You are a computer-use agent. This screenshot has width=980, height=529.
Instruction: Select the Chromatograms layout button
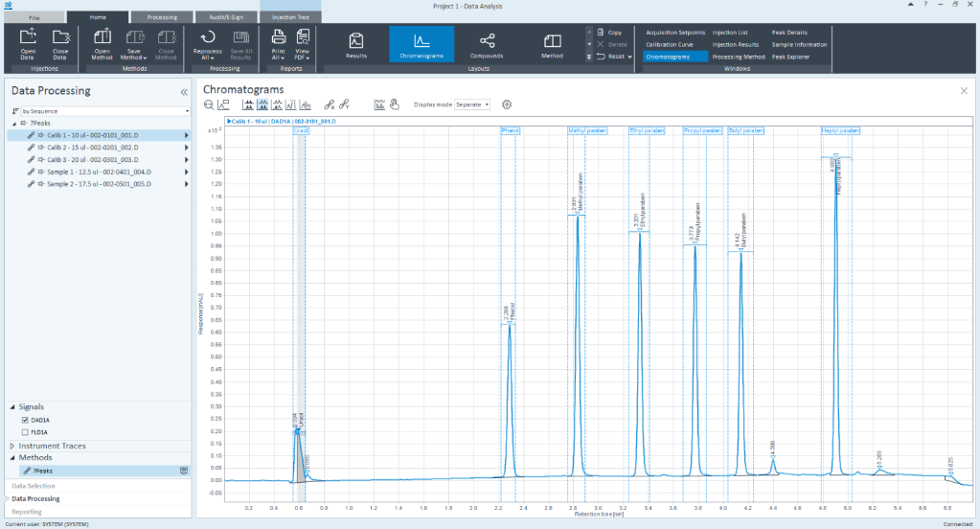[x=422, y=44]
